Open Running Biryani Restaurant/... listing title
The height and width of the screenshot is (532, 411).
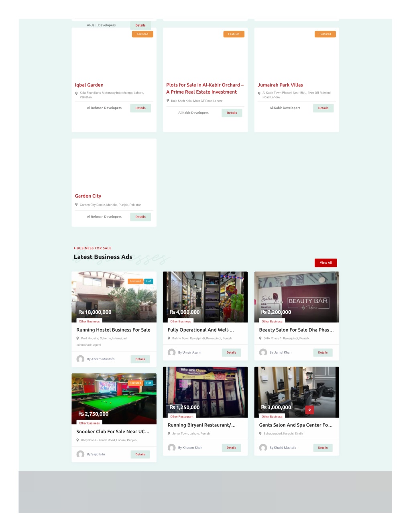pyautogui.click(x=201, y=425)
